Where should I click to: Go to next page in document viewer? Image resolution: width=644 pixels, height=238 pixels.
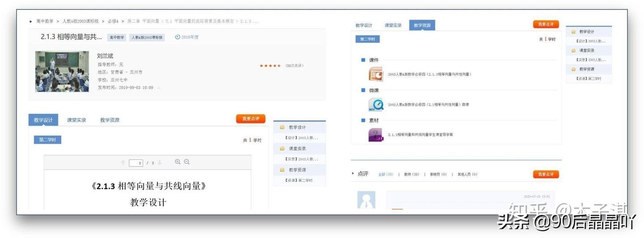point(160,163)
